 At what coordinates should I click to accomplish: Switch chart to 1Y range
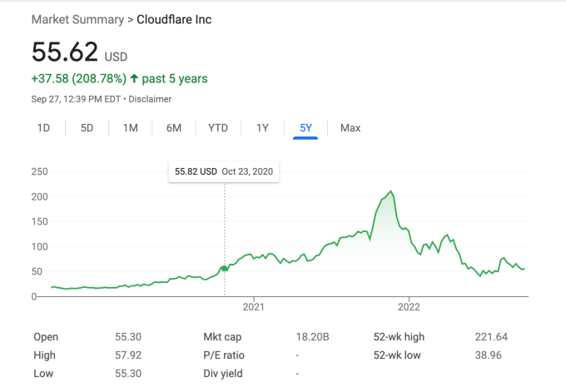tap(262, 128)
